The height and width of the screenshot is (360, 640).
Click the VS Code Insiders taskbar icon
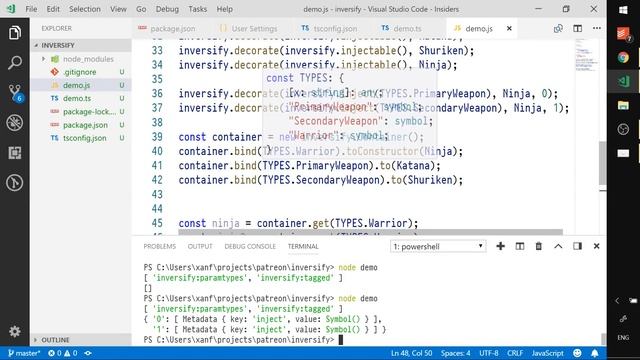pyautogui.click(x=623, y=81)
